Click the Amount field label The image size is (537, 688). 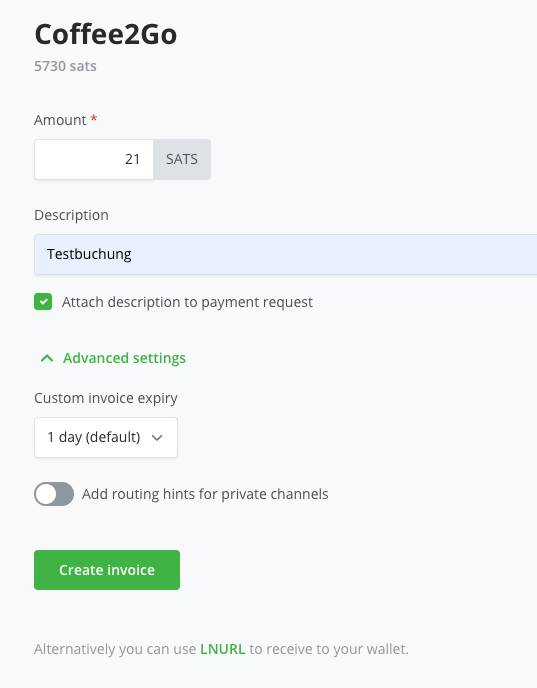coord(60,120)
